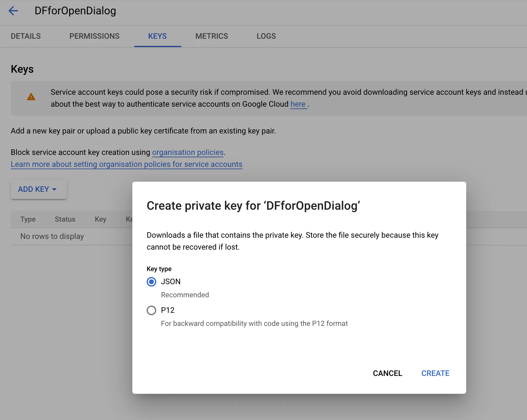
Task: Open the METRICS tab
Action: 212,36
